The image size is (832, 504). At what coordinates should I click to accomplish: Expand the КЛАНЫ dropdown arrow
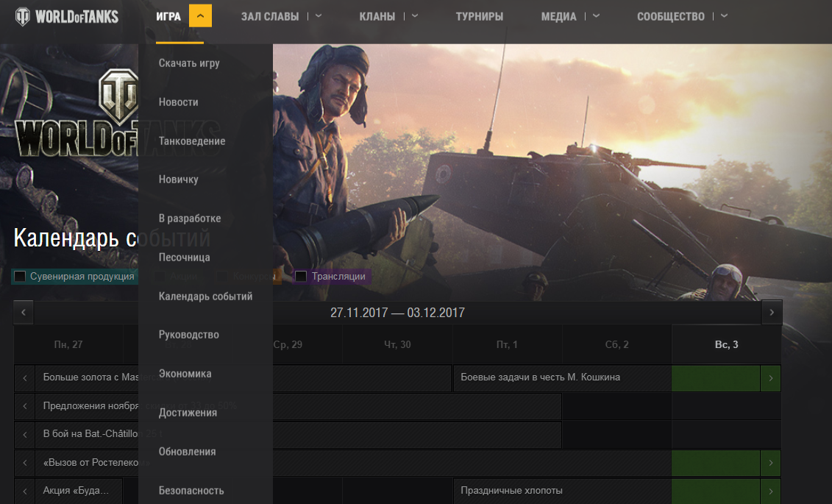[415, 16]
